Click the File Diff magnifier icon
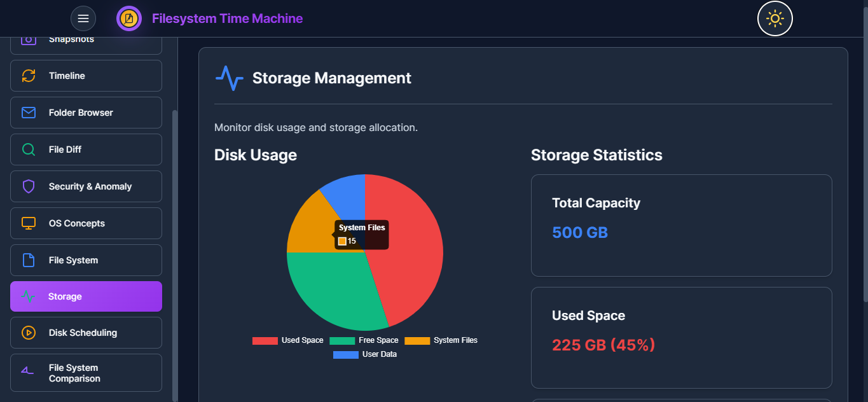The width and height of the screenshot is (868, 402). [29, 149]
